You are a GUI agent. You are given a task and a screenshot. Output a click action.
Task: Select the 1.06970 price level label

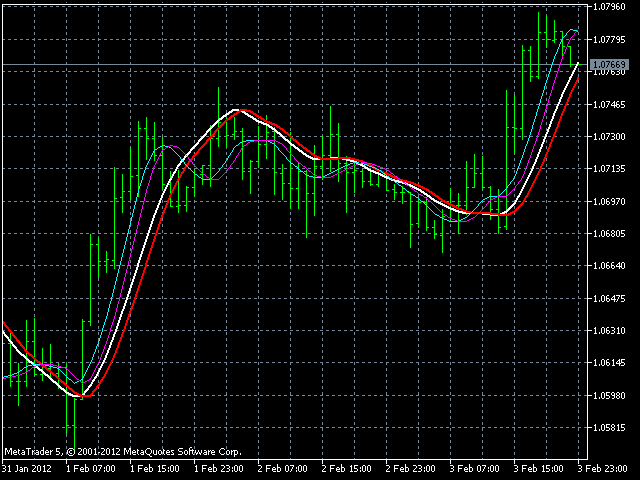(x=608, y=201)
